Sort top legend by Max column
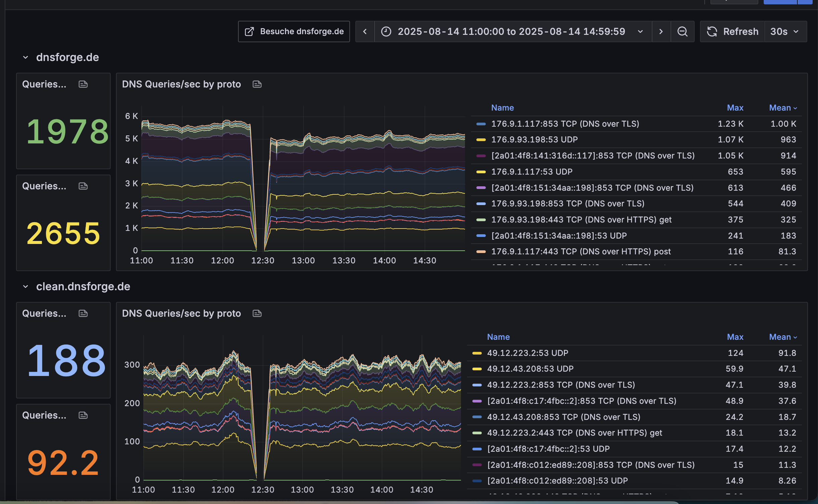This screenshot has height=504, width=818. [x=735, y=108]
